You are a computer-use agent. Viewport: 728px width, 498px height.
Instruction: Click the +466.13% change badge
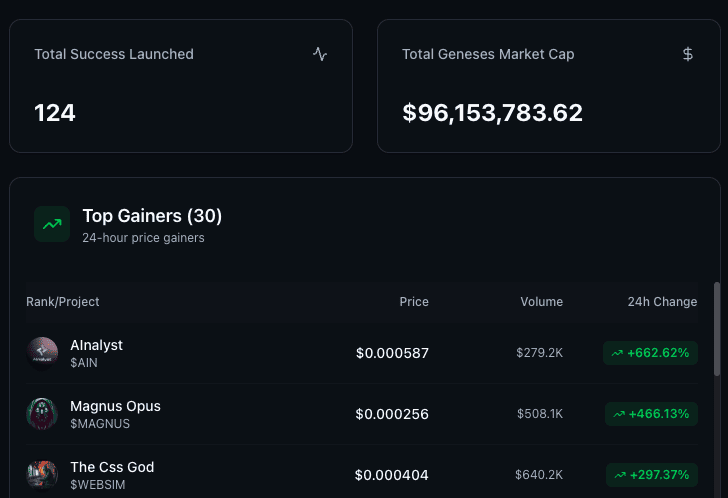(x=651, y=414)
